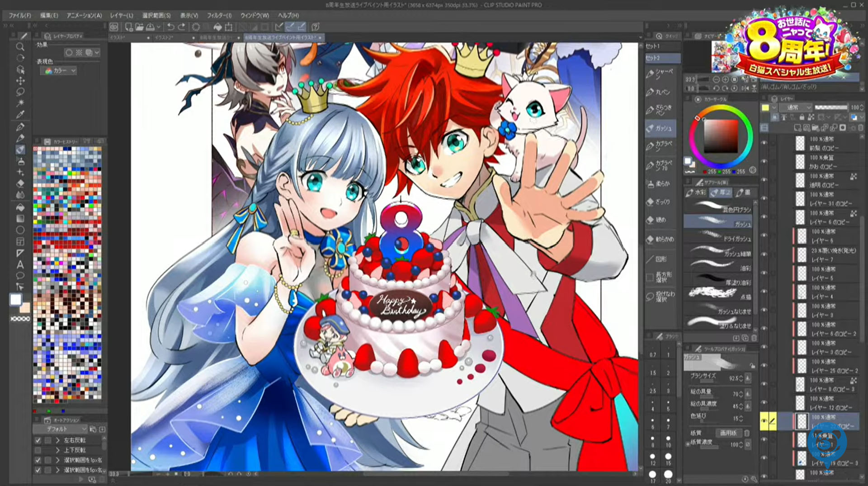Select the 長方形選択 rectangle selection tool

pyautogui.click(x=660, y=277)
